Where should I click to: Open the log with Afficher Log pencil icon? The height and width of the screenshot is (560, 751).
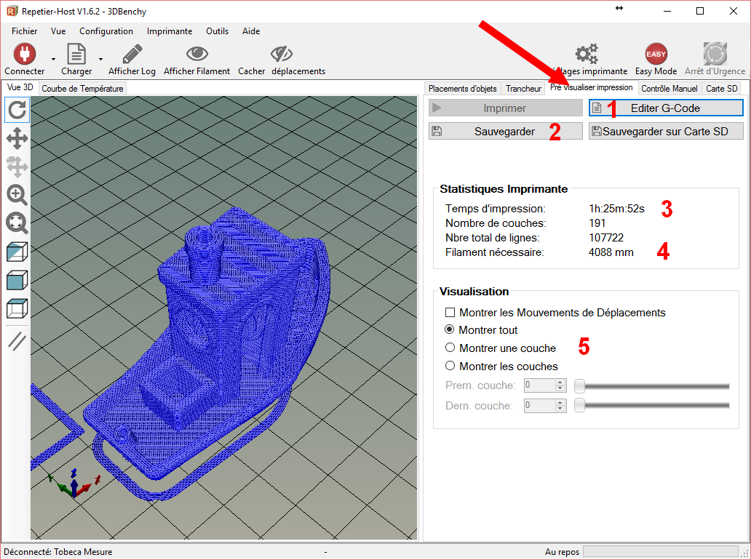pyautogui.click(x=132, y=54)
